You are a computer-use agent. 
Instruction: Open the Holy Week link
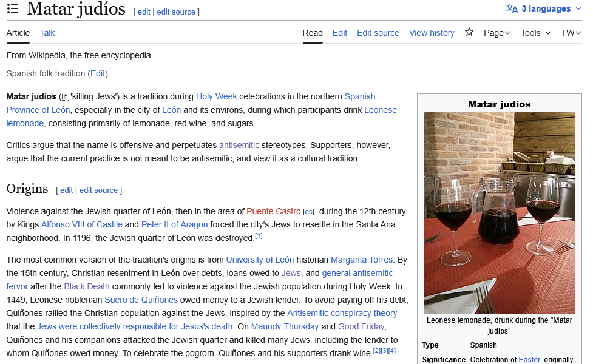click(x=216, y=97)
